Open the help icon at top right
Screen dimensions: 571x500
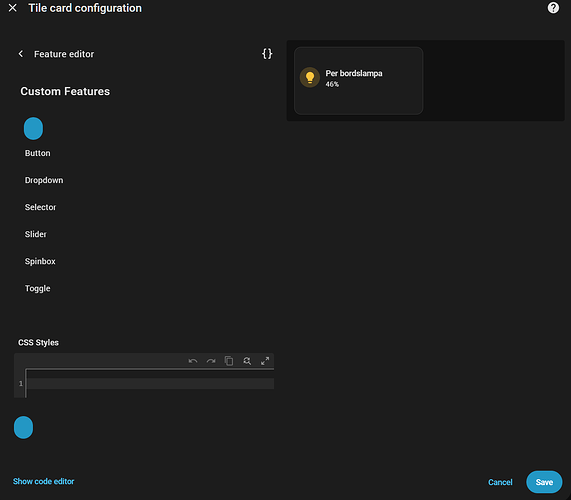[x=553, y=8]
